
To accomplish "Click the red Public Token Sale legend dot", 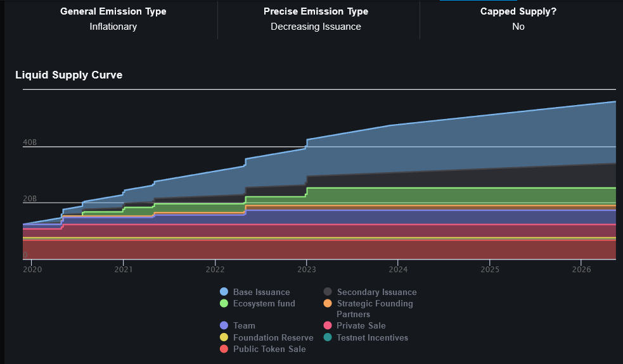I will [224, 349].
